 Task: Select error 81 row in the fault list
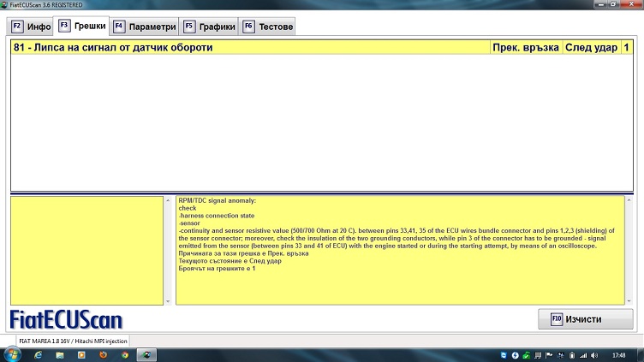point(248,48)
